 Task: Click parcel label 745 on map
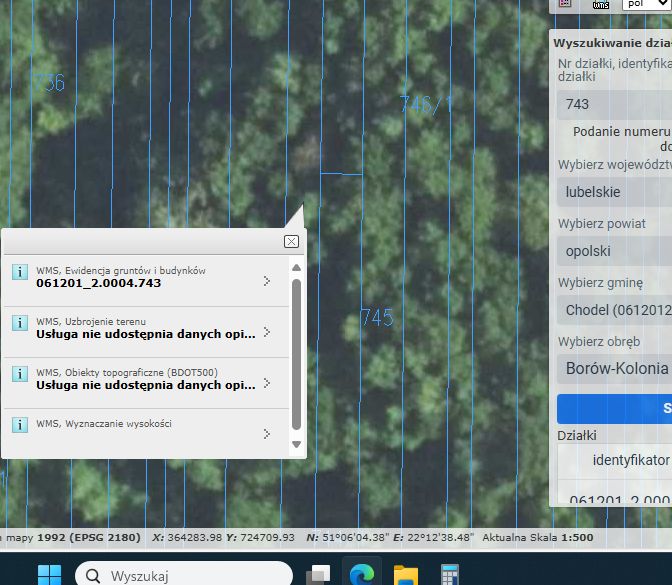pos(377,318)
